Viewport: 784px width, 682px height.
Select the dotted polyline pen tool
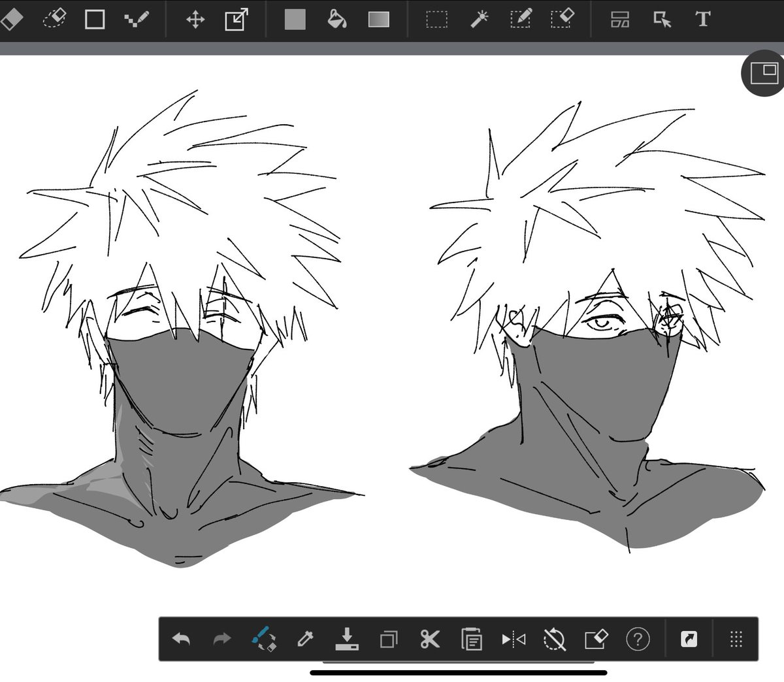pos(136,19)
